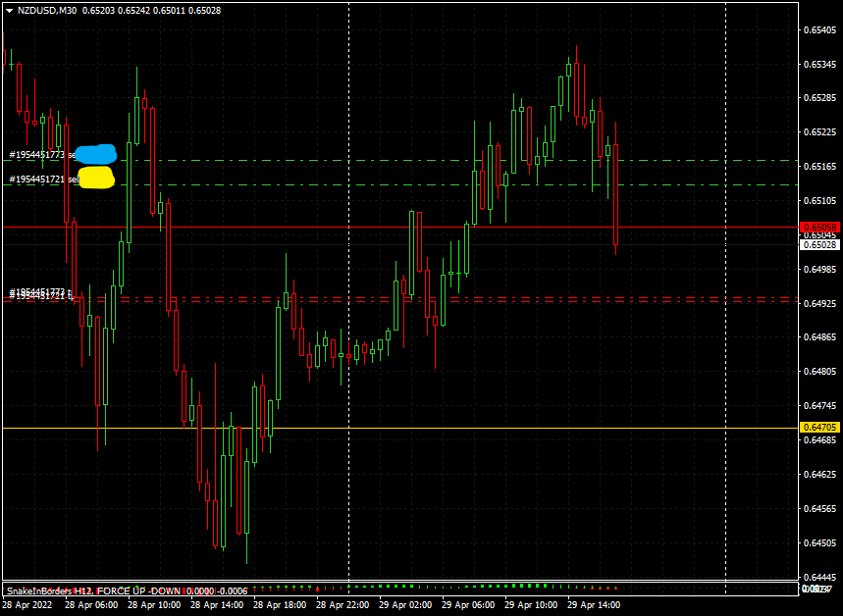Click the 29 Apr 02:00 time label

(x=405, y=604)
